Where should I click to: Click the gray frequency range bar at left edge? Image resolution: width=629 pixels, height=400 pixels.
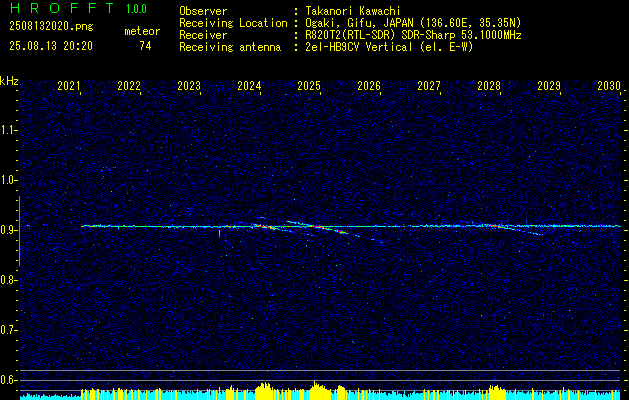(x=19, y=231)
